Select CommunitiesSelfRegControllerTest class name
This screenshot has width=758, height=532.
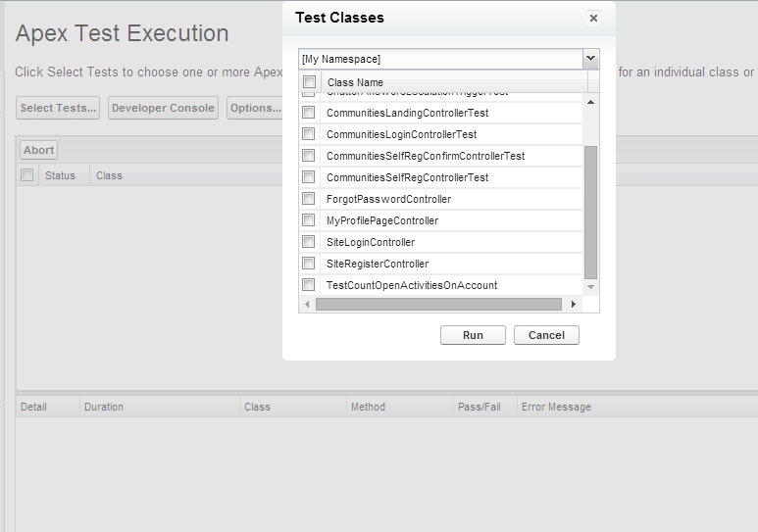(x=408, y=177)
